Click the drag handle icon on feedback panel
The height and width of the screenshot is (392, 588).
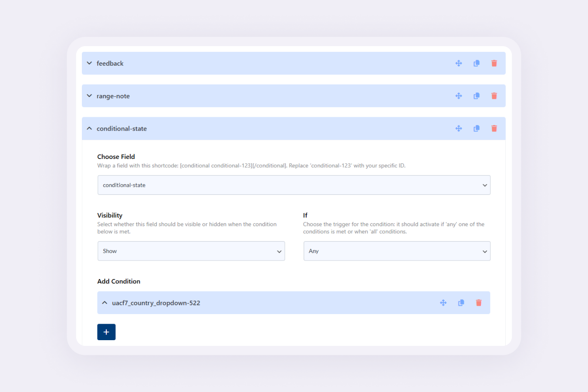click(459, 63)
